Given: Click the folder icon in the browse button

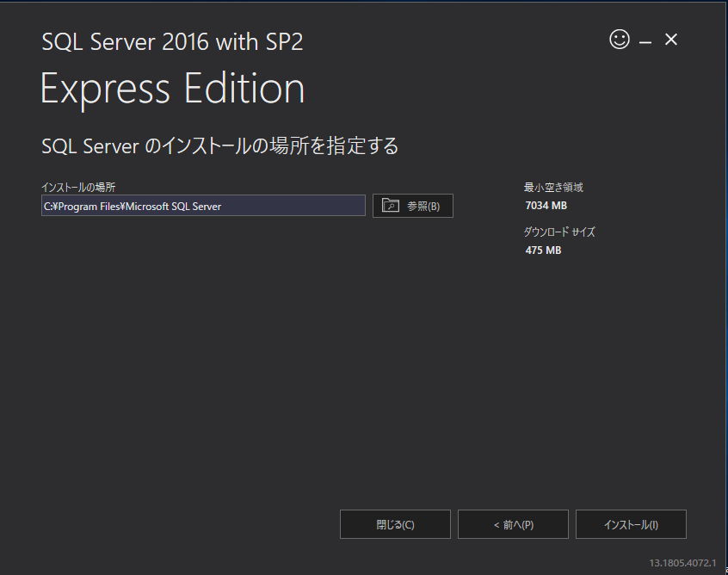Looking at the screenshot, I should pos(391,206).
